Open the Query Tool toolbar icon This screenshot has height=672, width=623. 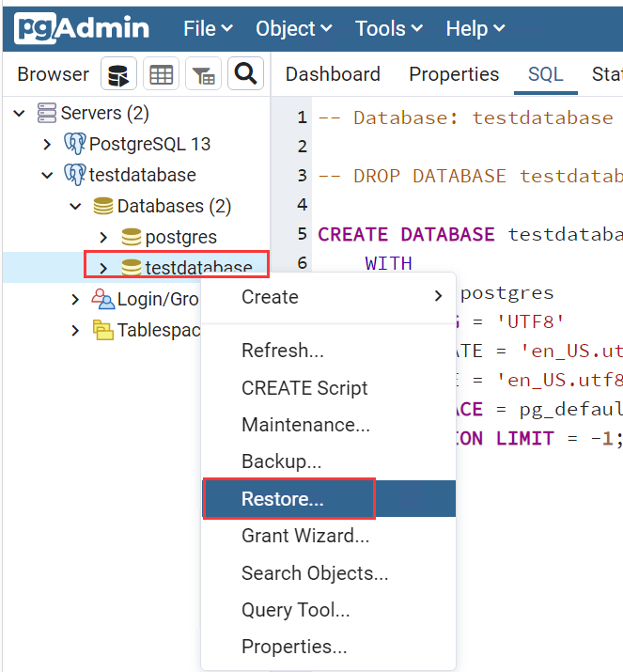point(119,75)
